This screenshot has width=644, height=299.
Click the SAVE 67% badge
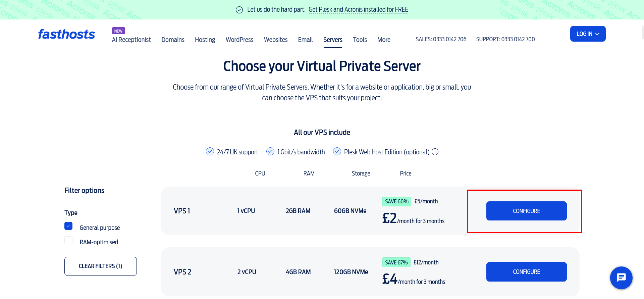click(396, 262)
